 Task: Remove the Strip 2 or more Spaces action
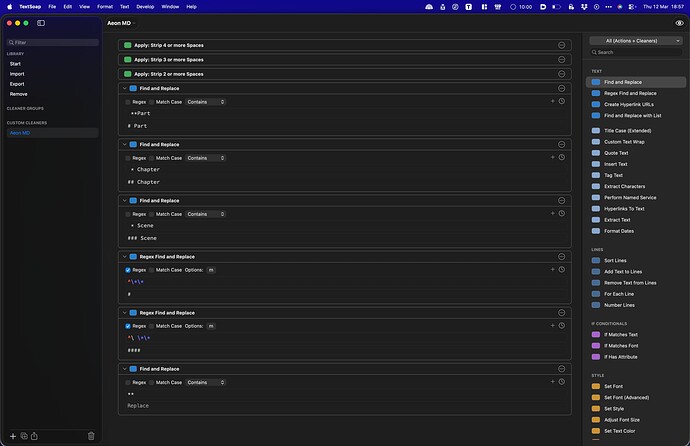pos(562,74)
